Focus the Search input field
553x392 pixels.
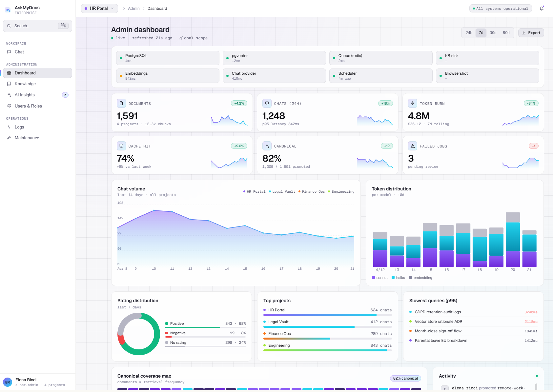click(x=37, y=26)
